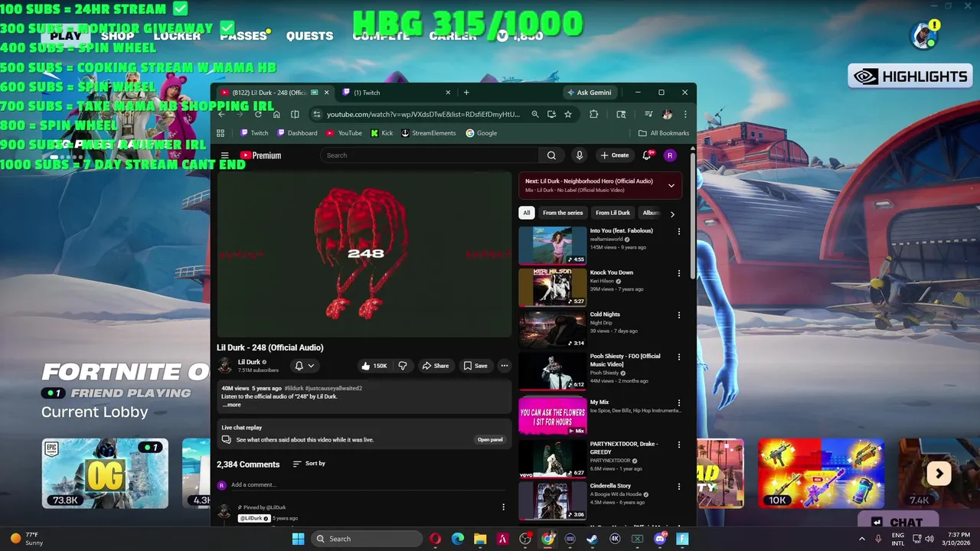Open Chrome media controls icon
This screenshot has width=980, height=551.
pos(648,114)
